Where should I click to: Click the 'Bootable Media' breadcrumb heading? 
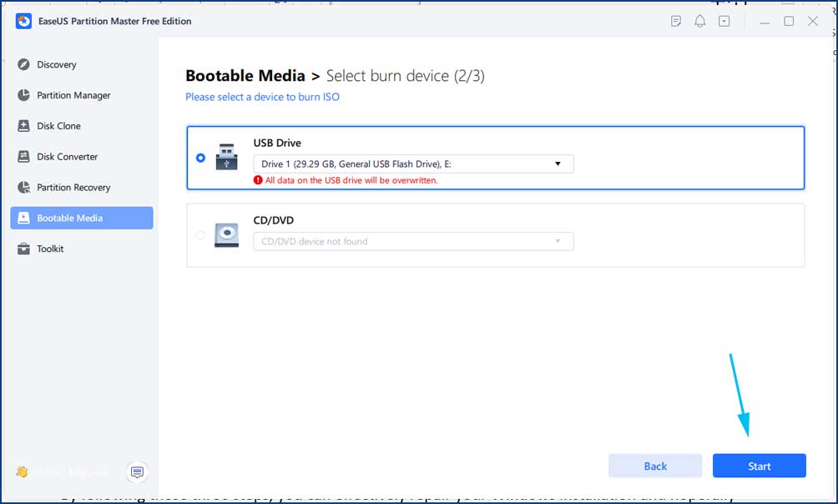[x=245, y=76]
